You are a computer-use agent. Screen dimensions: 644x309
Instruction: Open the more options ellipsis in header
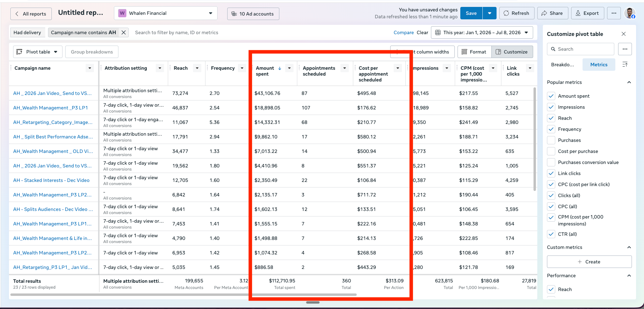(x=614, y=13)
